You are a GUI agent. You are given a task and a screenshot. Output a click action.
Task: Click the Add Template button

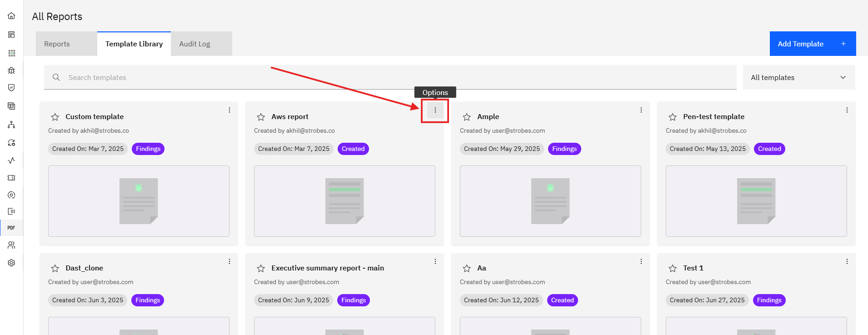(x=813, y=44)
